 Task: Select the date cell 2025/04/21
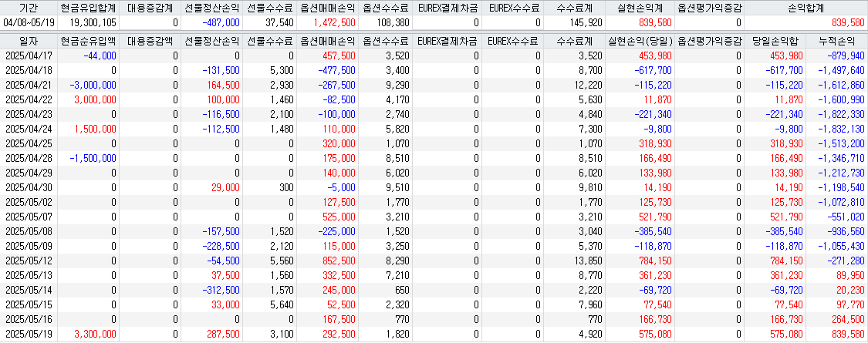pyautogui.click(x=29, y=85)
